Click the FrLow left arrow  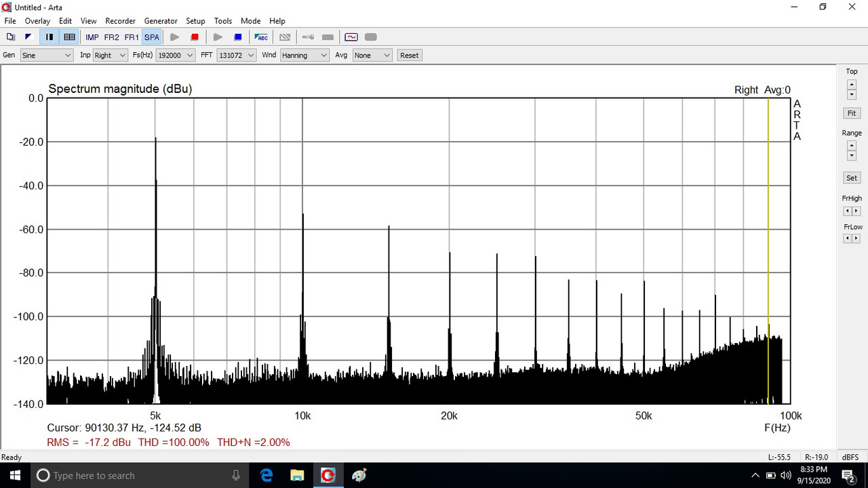(847, 239)
